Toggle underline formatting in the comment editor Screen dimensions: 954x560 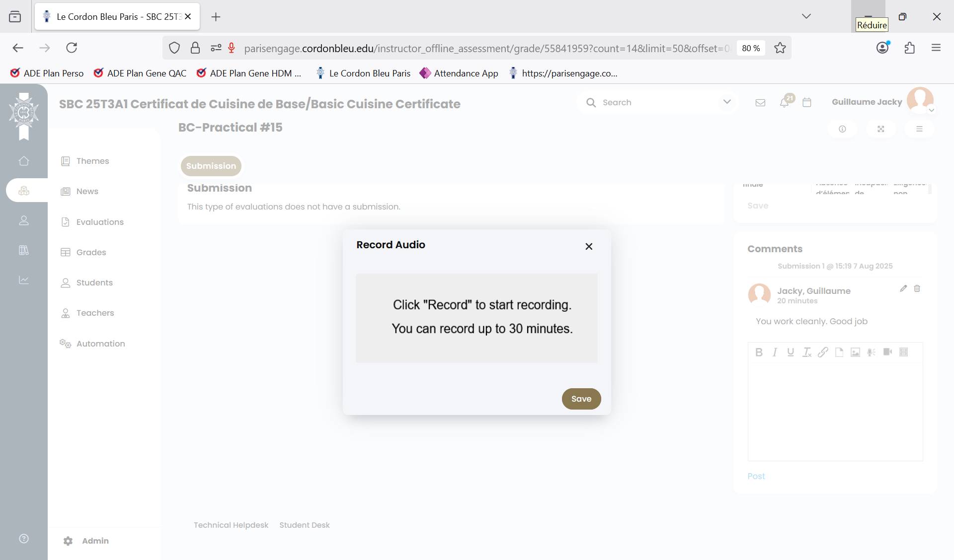pyautogui.click(x=791, y=352)
